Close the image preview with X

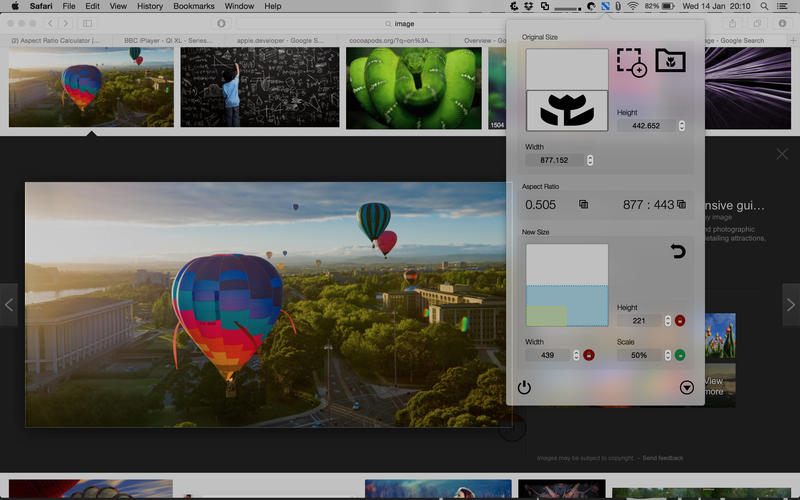coord(782,154)
